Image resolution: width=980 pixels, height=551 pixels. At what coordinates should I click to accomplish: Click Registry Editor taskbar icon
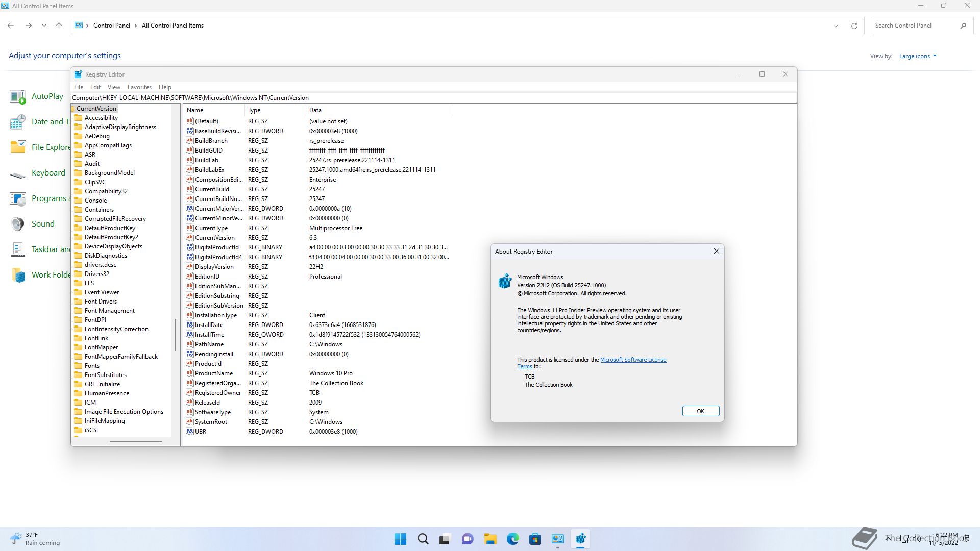point(580,539)
